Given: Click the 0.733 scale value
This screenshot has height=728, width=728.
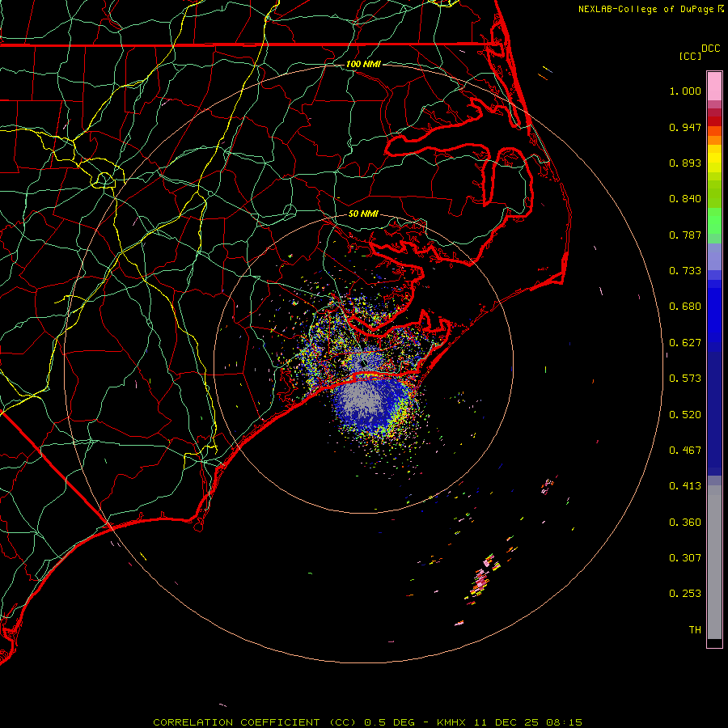Looking at the screenshot, I should click(685, 271).
